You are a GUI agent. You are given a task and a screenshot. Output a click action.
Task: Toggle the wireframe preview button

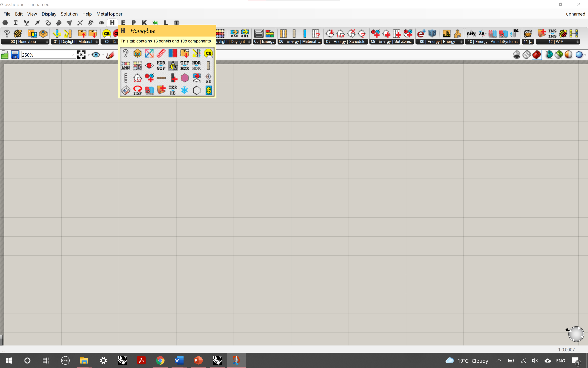[x=527, y=55]
